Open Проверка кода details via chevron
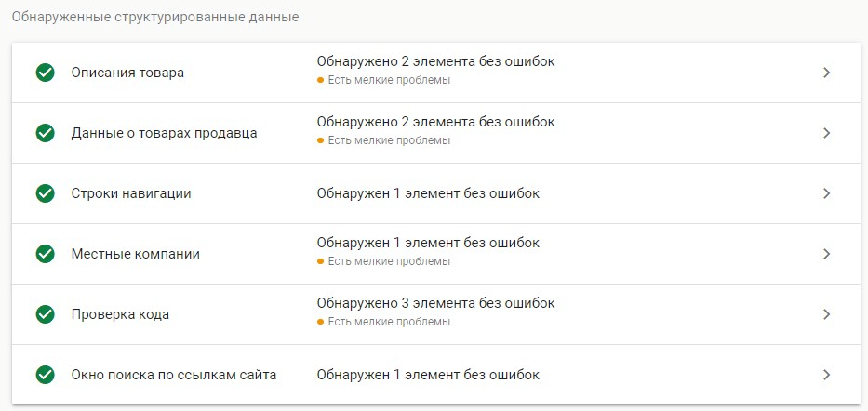Screen dimensions: 868x411 (x=826, y=314)
